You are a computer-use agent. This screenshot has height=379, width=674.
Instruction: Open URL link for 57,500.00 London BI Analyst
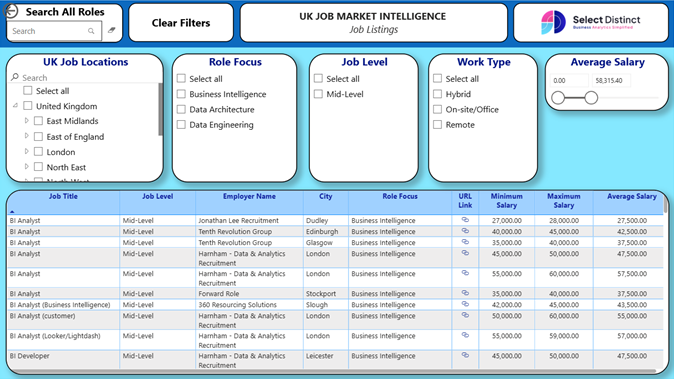click(465, 273)
